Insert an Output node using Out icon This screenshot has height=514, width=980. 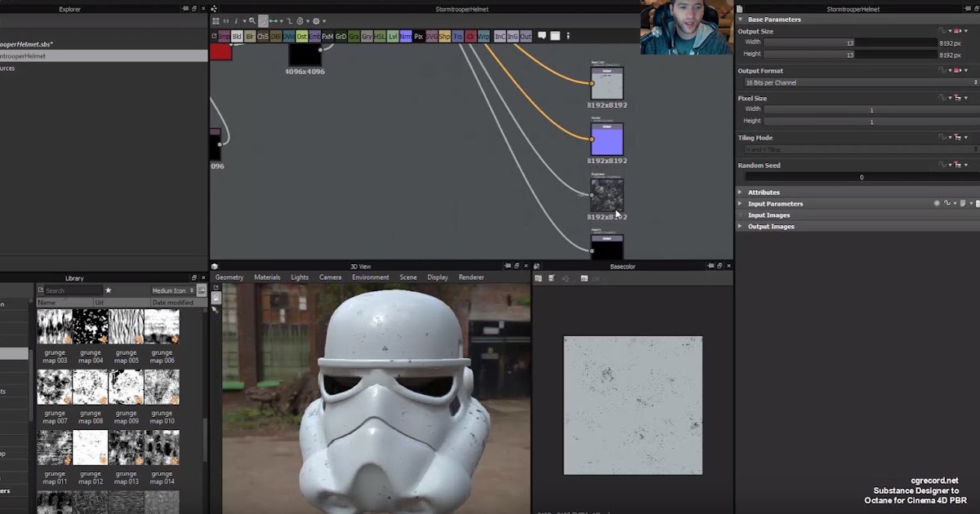[x=526, y=36]
